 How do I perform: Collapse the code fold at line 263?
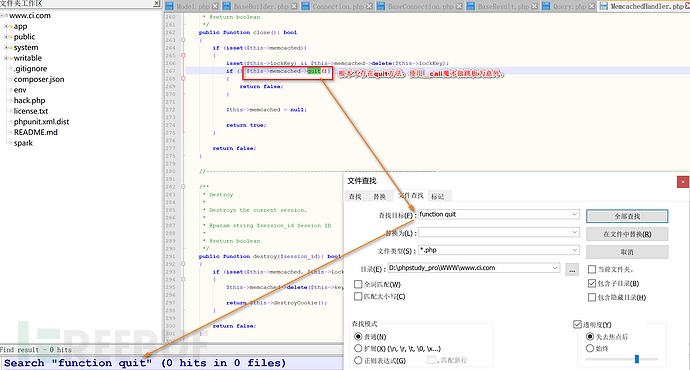(183, 40)
